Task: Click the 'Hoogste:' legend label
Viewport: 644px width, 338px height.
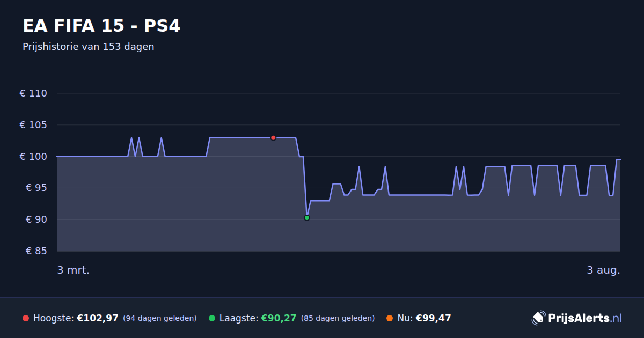Action: point(53,318)
